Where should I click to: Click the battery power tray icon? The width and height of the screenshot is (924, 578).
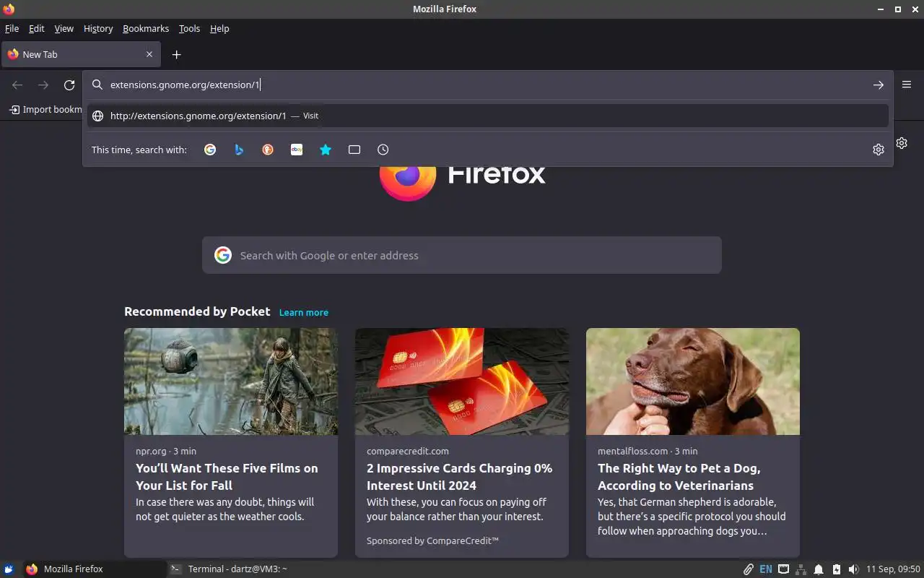point(836,569)
